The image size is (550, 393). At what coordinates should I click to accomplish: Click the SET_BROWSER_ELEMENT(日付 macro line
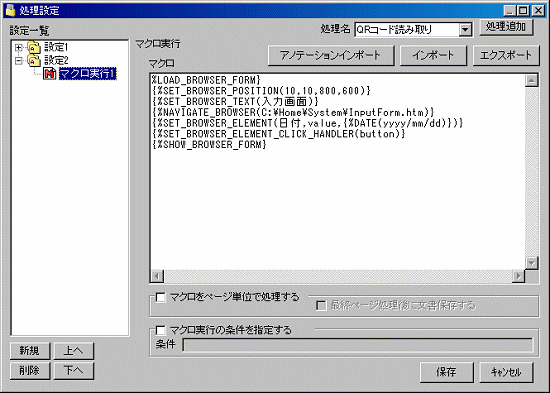point(308,123)
